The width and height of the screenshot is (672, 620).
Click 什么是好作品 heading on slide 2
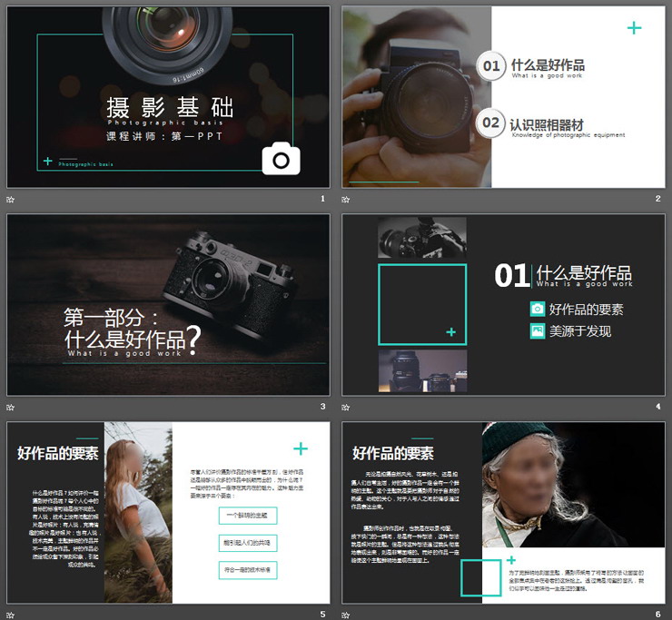click(548, 65)
